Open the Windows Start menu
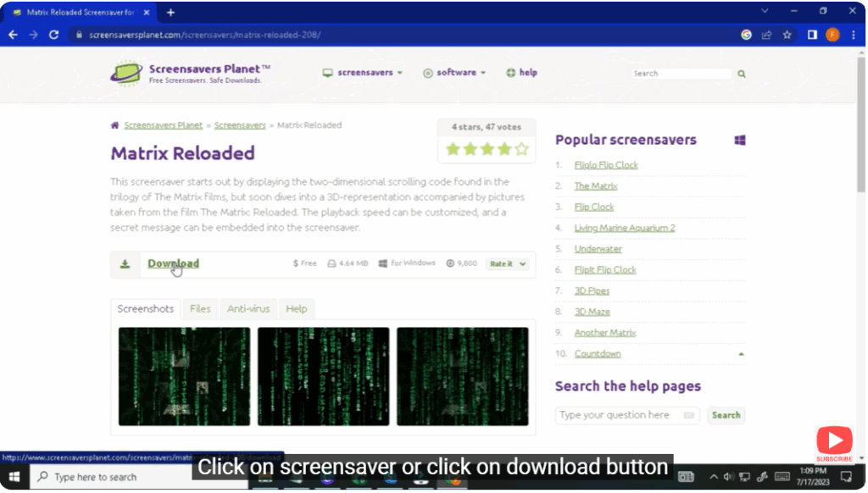Screen dimensions: 868x493 click(x=14, y=477)
